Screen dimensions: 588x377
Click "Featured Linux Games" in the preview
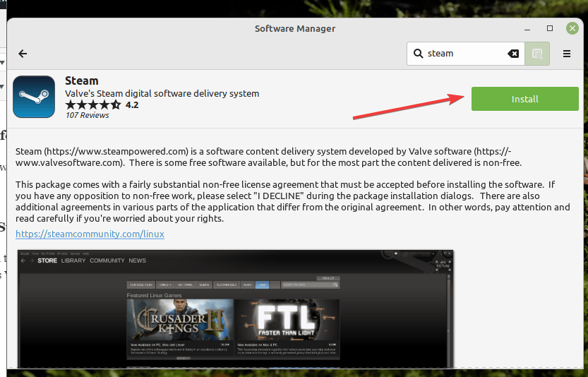[154, 295]
